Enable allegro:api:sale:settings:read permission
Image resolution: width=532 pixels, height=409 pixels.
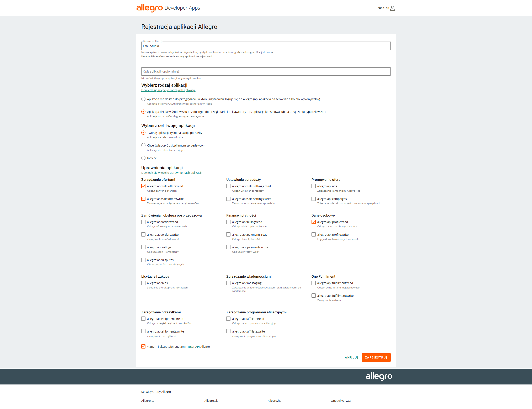228,186
